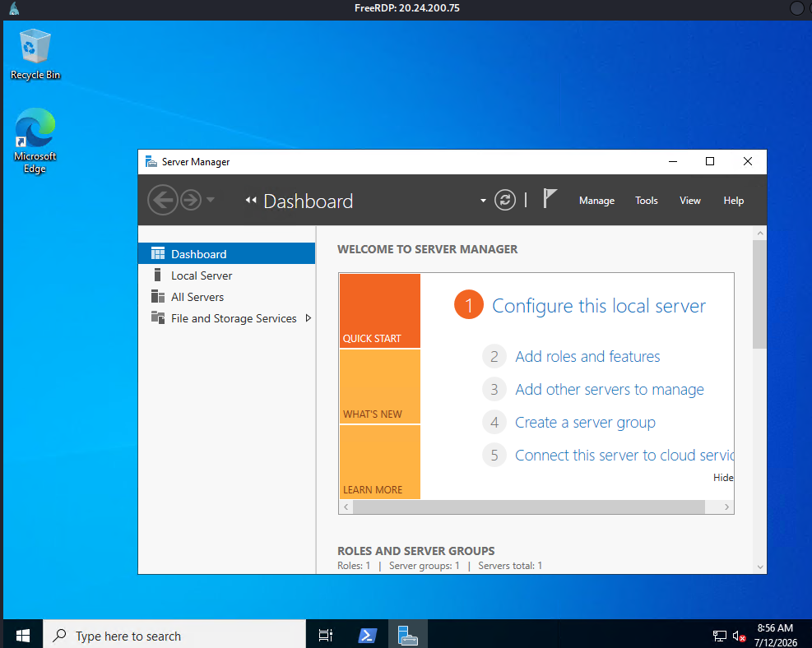
Task: Click the Local Server icon in sidebar
Action: point(157,275)
